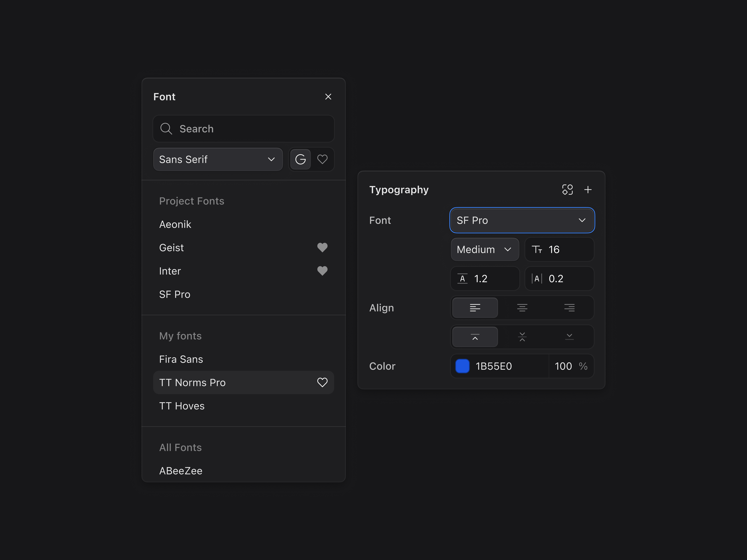Unfavorite the Geist font
The width and height of the screenshot is (747, 560).
(322, 247)
